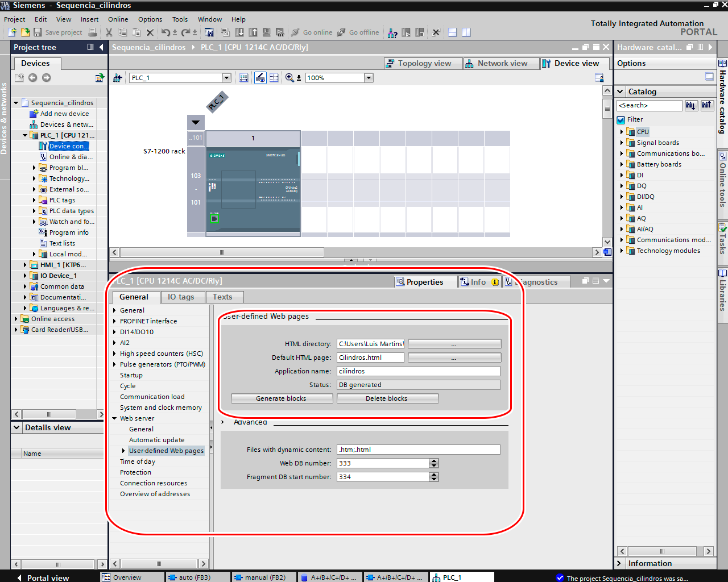Click the New project toolbar icon

[x=12, y=32]
